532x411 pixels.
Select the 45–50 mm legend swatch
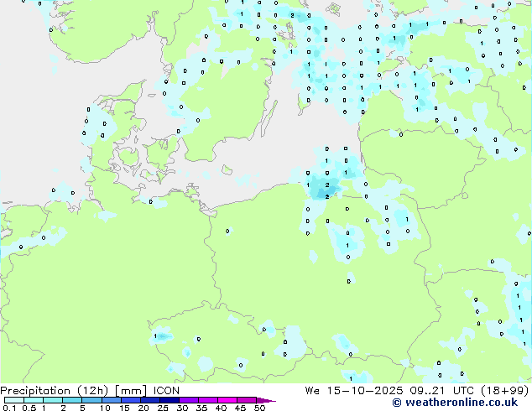[247, 400]
